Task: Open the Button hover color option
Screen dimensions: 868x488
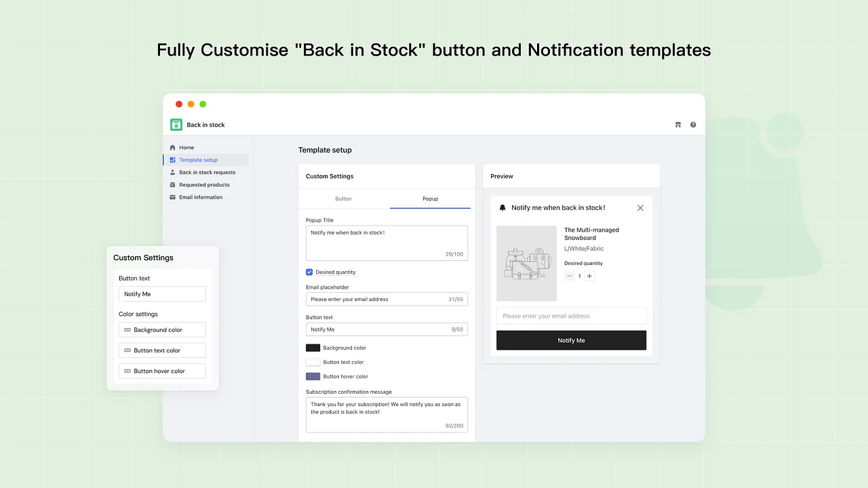Action: coord(162,371)
